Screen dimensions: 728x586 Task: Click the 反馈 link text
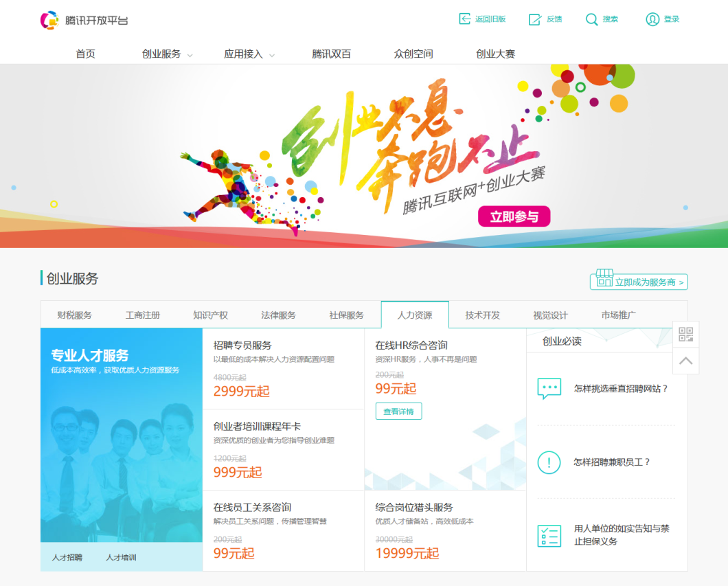coord(554,19)
